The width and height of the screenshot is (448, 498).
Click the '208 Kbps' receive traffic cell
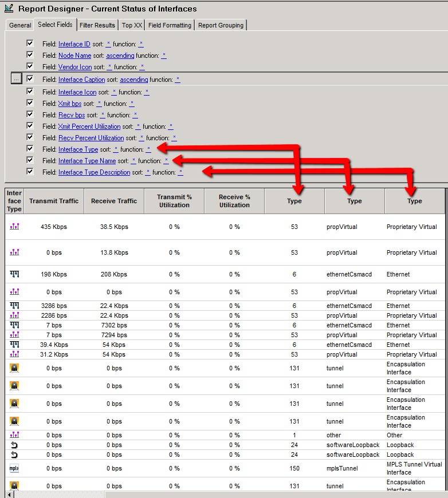[114, 274]
